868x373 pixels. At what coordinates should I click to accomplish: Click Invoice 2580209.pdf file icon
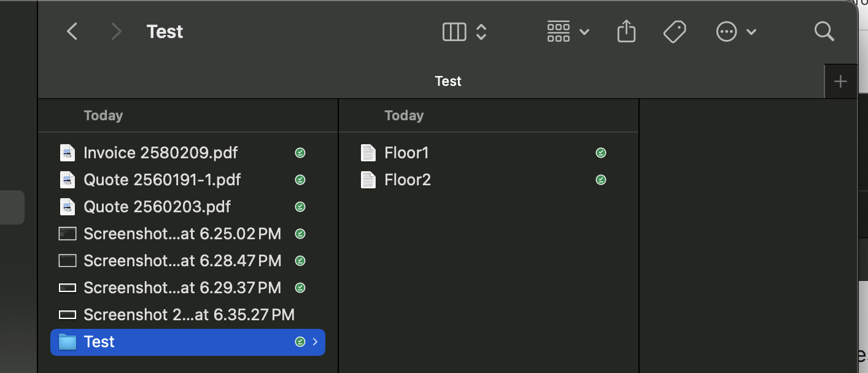point(67,153)
